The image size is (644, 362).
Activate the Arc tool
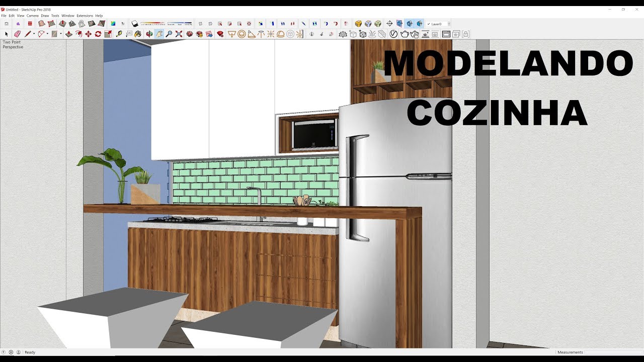(x=41, y=34)
